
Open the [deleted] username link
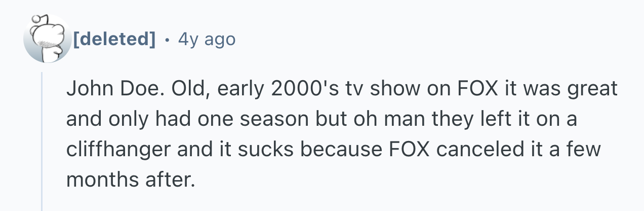click(114, 39)
